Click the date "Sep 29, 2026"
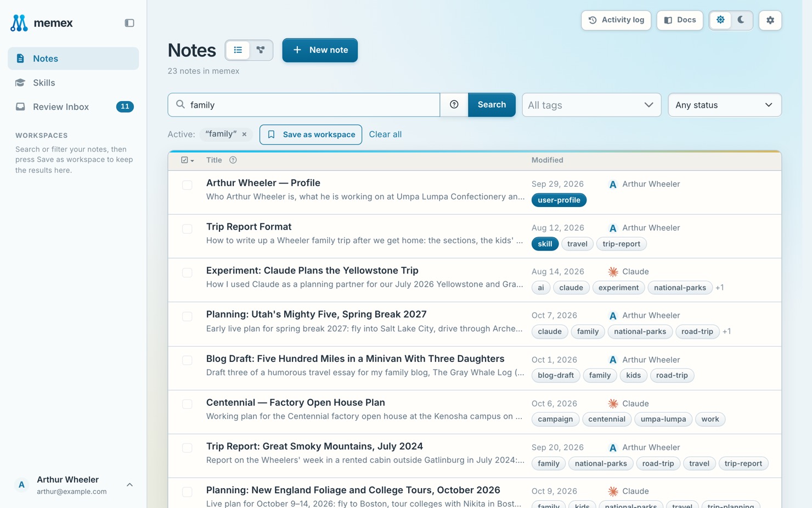This screenshot has width=812, height=508. pos(557,184)
